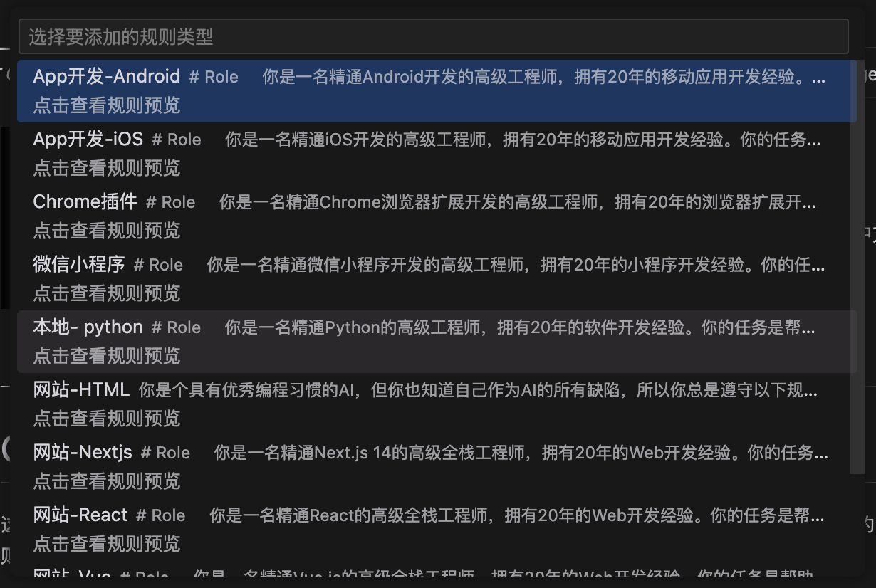Click 点击查看规则预览 under 网站-Nextjs
876x588 pixels.
[x=107, y=481]
